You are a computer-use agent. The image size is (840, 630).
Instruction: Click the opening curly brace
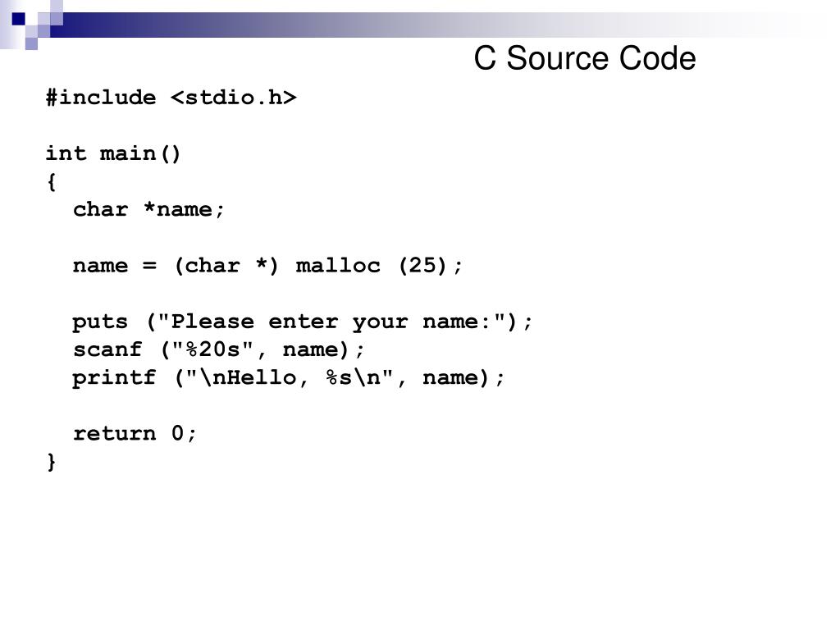52,181
